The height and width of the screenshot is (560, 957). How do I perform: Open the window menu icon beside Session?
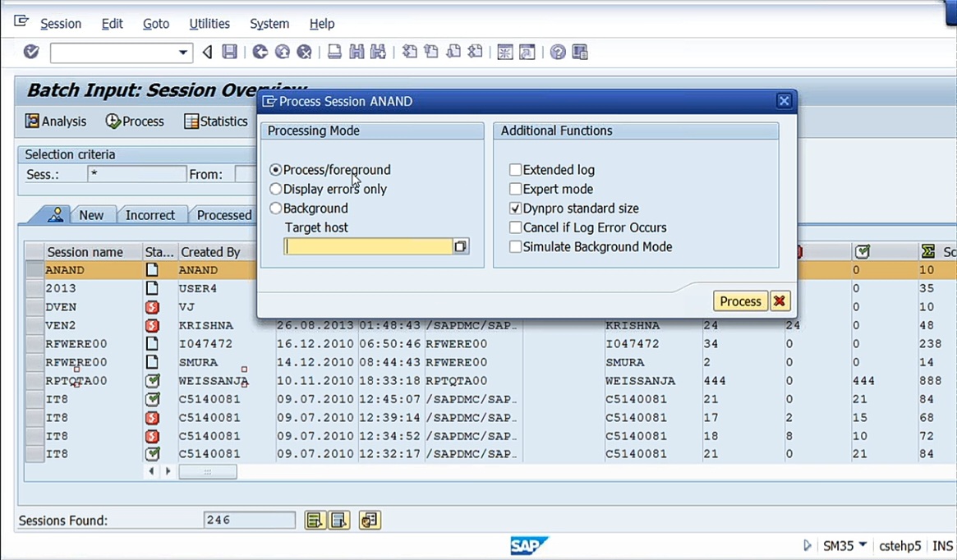coord(21,22)
